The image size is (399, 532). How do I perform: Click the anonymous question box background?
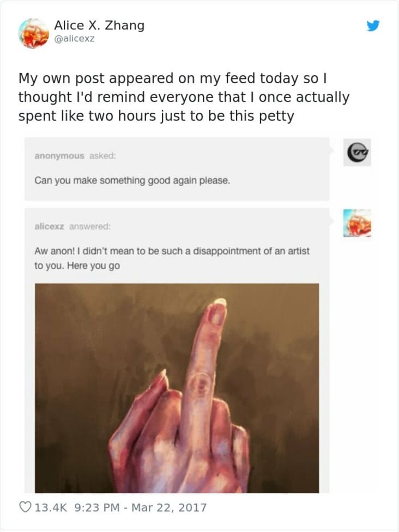[177, 169]
